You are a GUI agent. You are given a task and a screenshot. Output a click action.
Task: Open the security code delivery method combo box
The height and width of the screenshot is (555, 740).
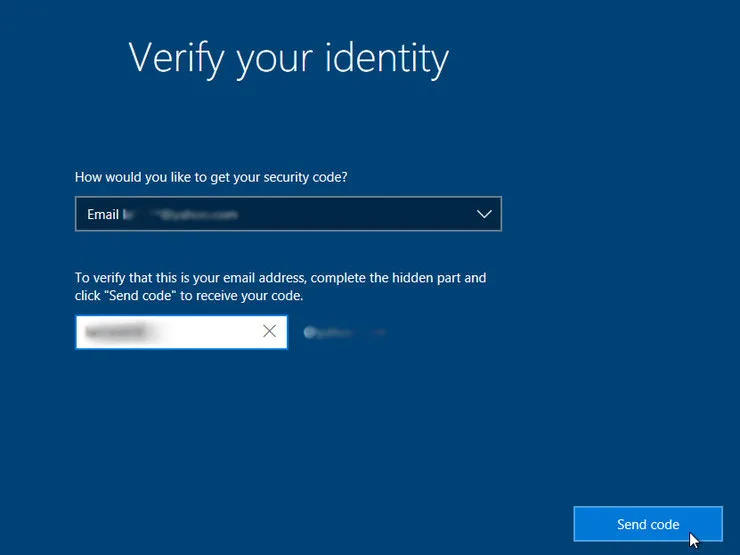tap(288, 214)
